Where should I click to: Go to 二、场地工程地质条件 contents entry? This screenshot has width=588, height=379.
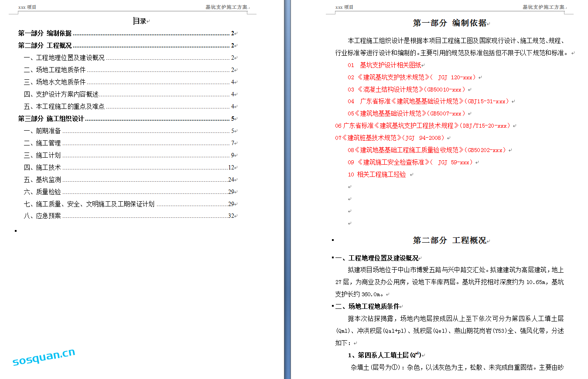[55, 70]
